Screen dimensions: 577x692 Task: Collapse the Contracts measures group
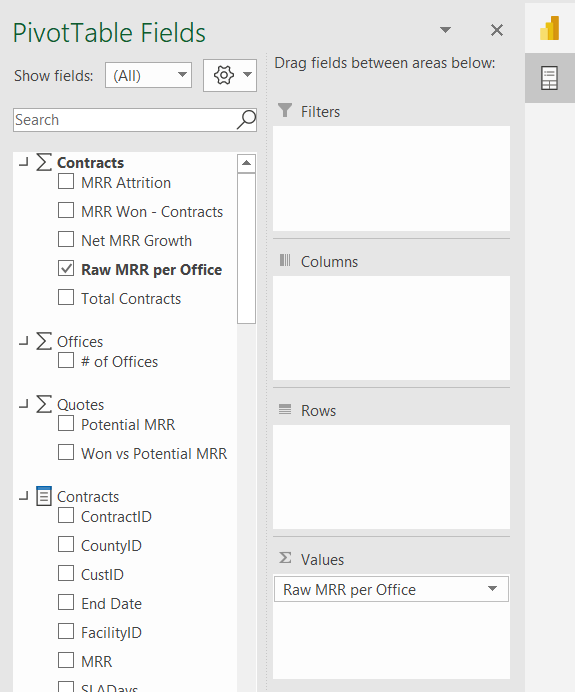tap(24, 162)
